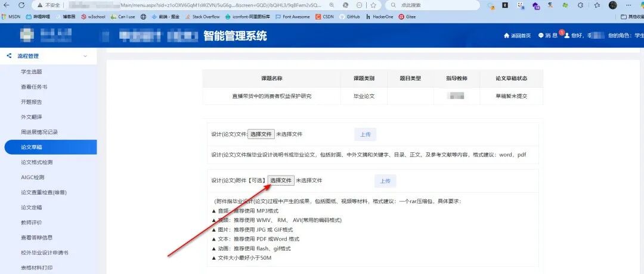The height and width of the screenshot is (274, 644).
Task: Click the 消息 message bubble icon
Action: click(x=541, y=35)
